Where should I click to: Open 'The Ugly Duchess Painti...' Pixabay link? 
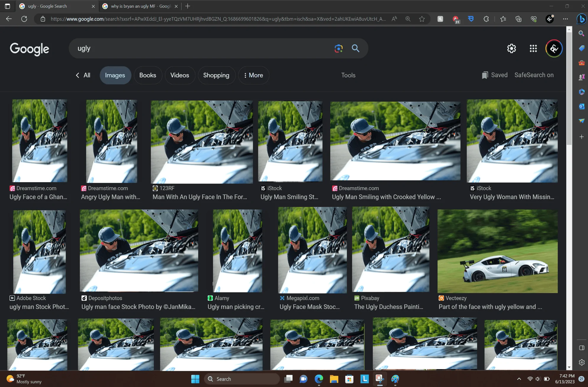click(x=389, y=307)
